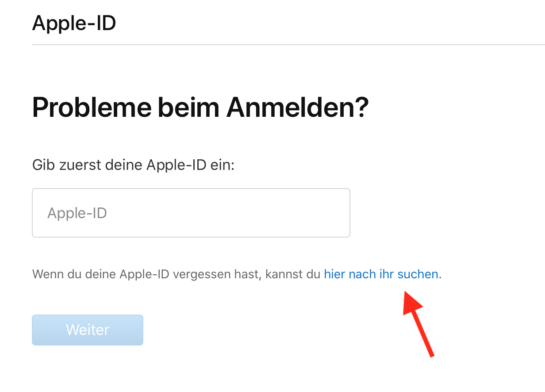Click the horizontal divider below the Apple-ID title
This screenshot has width=545, height=392.
(x=288, y=45)
